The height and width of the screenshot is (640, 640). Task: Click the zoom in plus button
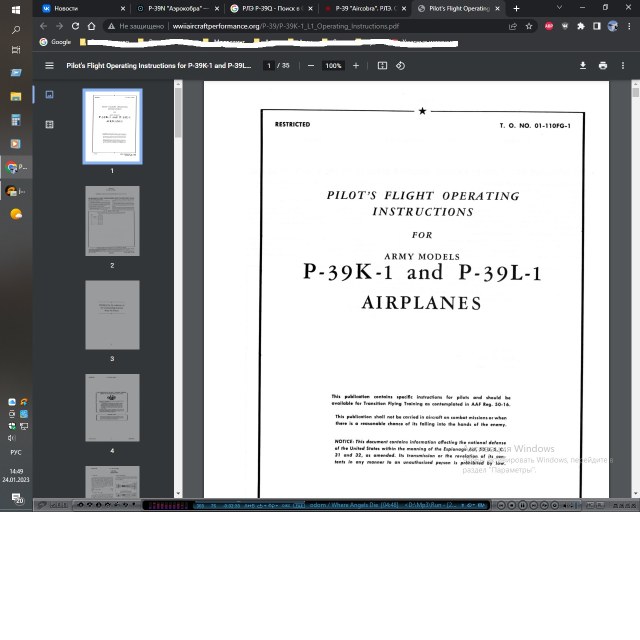(x=356, y=66)
